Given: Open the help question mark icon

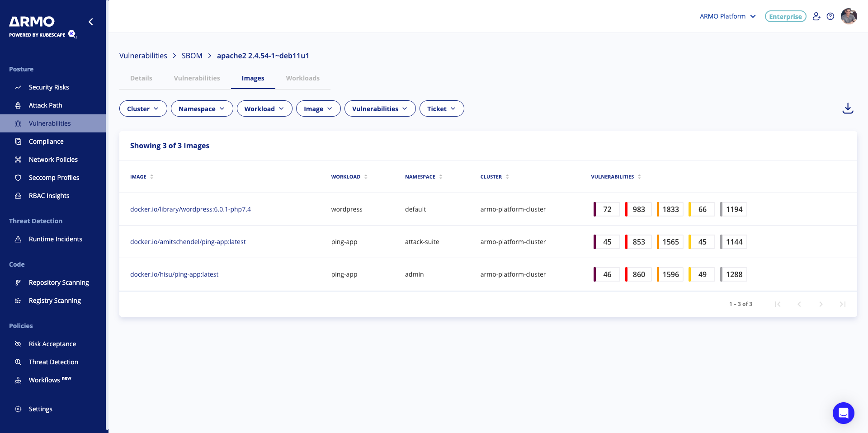Looking at the screenshot, I should click(830, 16).
